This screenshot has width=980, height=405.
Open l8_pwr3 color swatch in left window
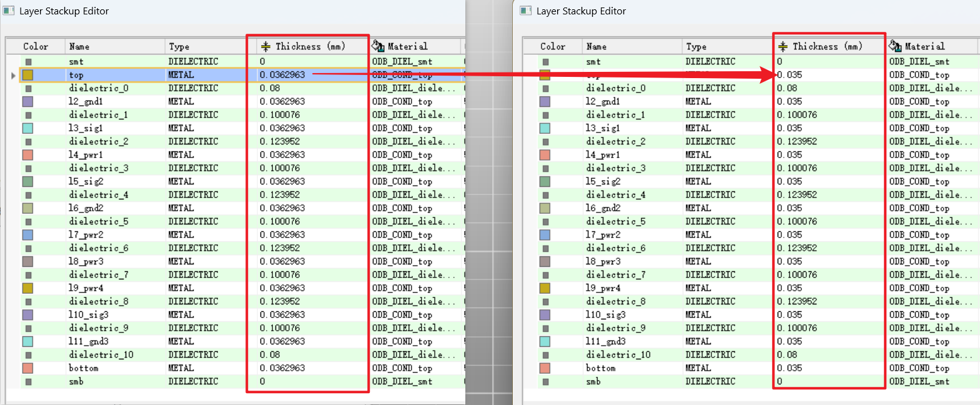point(27,261)
